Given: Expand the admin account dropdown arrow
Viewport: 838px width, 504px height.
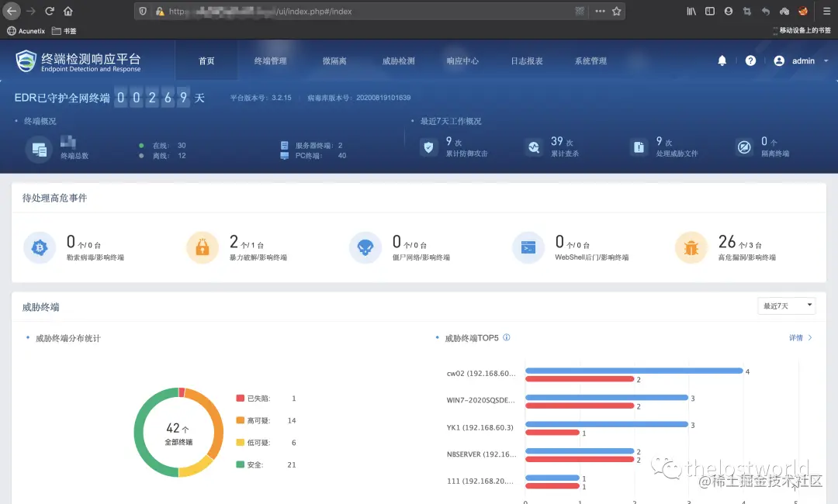Looking at the screenshot, I should point(824,60).
